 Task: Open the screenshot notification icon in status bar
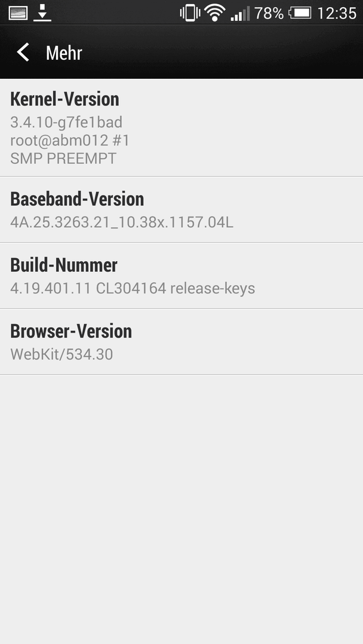[18, 13]
